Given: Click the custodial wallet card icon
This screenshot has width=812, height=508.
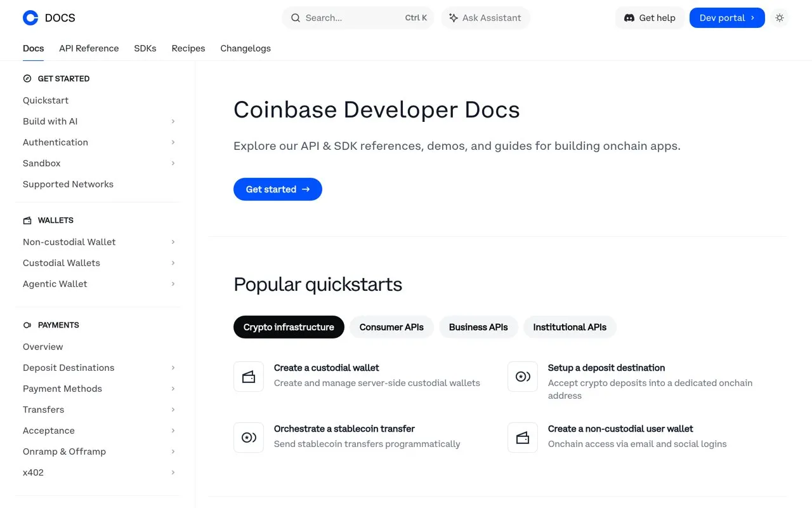Looking at the screenshot, I should [x=249, y=377].
